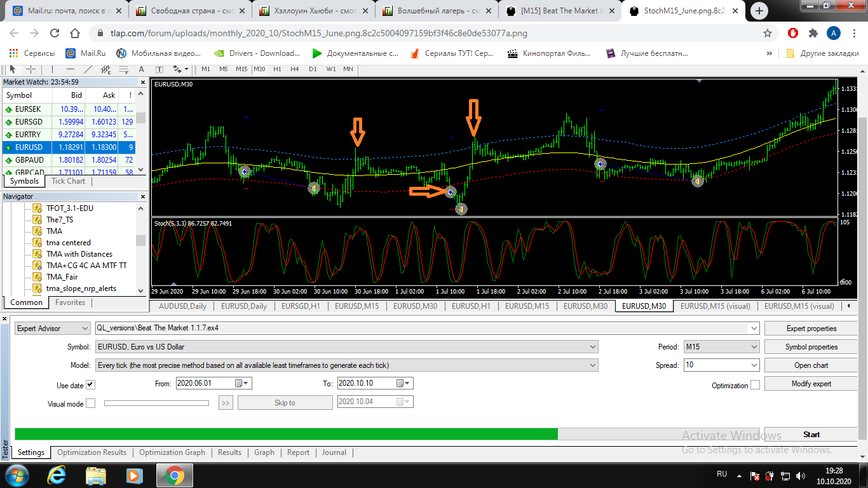
Task: Switch to the Journal tab
Action: tap(334, 452)
